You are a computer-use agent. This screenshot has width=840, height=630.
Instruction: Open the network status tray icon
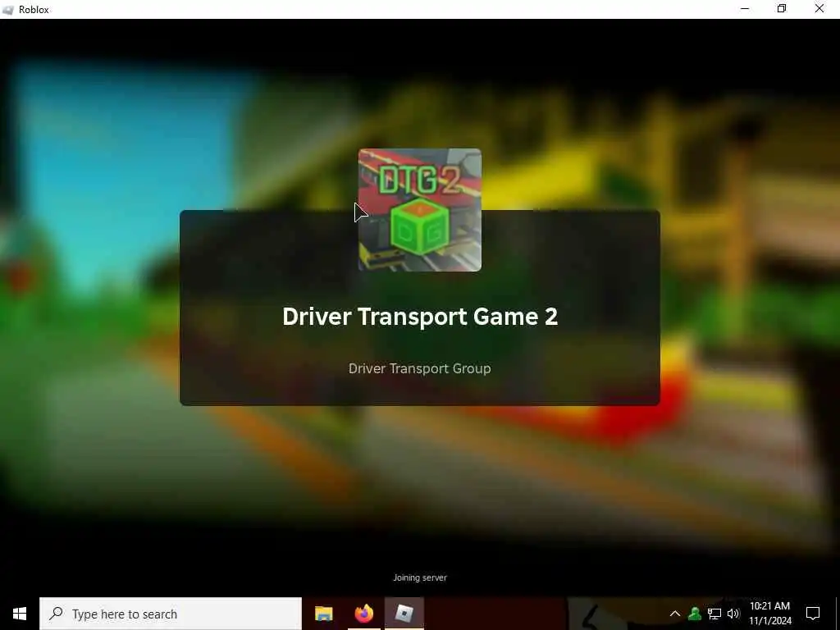(714, 614)
